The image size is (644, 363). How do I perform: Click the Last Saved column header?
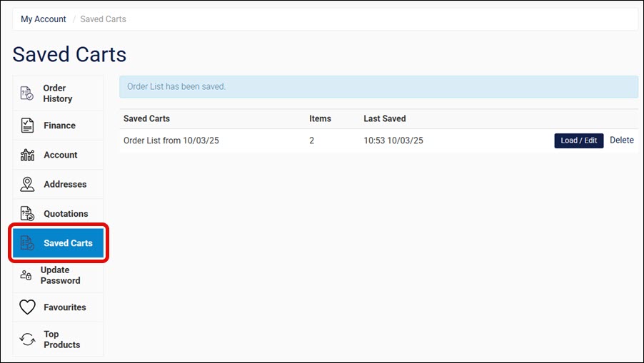click(x=384, y=118)
